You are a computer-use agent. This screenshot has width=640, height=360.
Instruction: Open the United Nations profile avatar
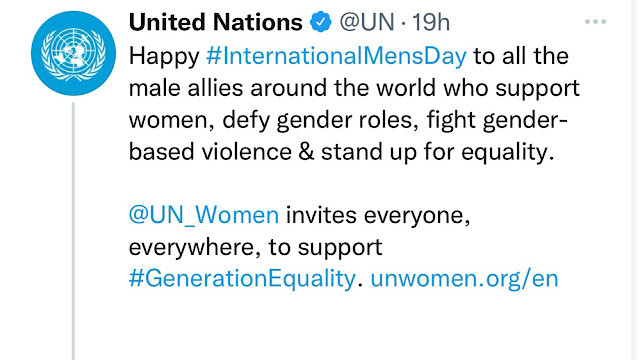click(x=73, y=53)
